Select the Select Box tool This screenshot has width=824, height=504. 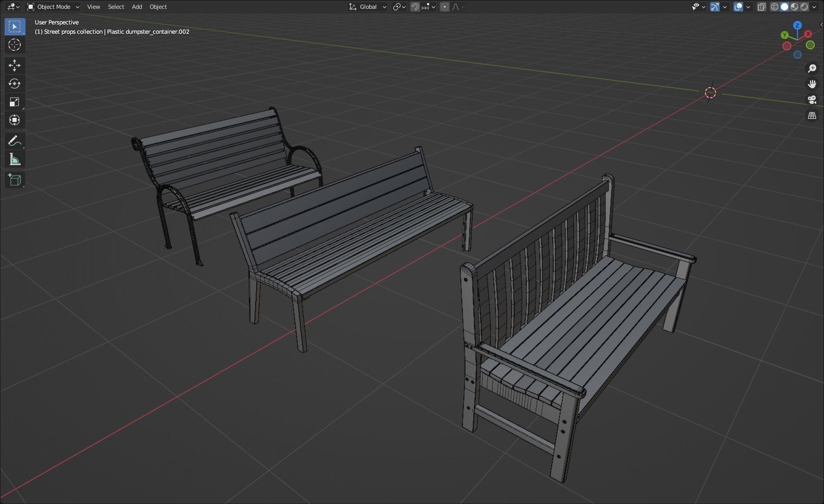pos(15,26)
